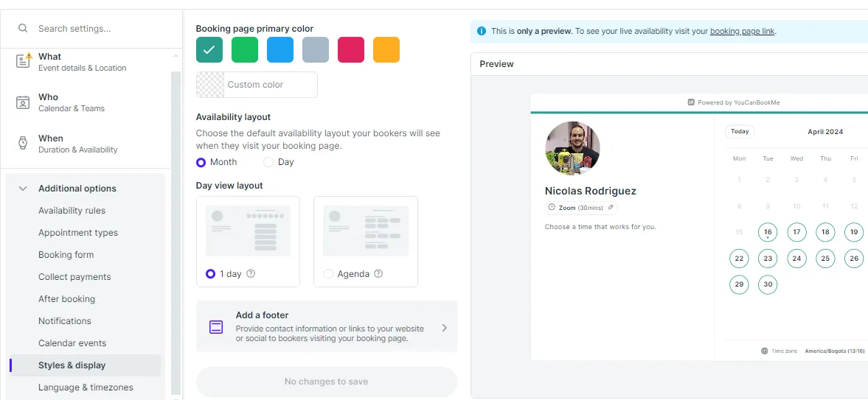Choose the Agenda day view layout
868x400 pixels.
point(329,274)
